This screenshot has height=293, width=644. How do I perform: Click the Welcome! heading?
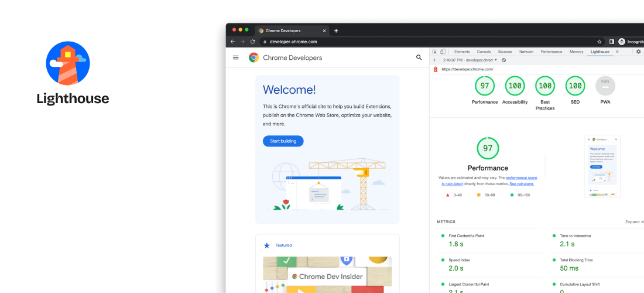289,90
